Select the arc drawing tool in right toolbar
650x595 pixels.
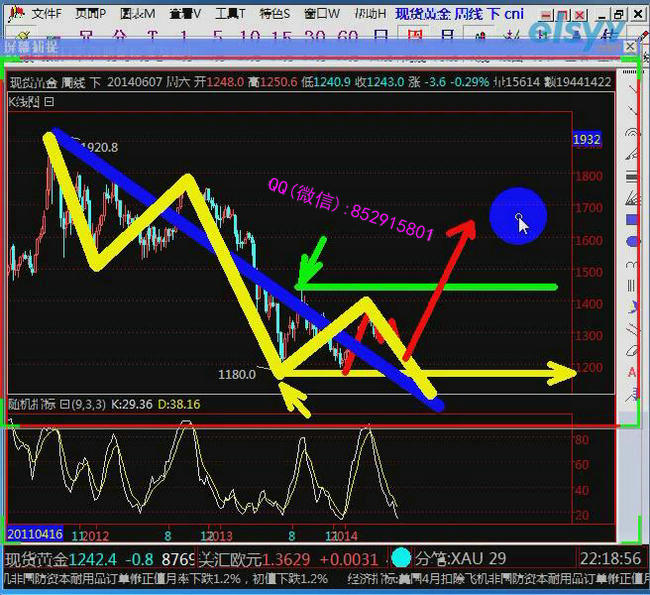(632, 132)
